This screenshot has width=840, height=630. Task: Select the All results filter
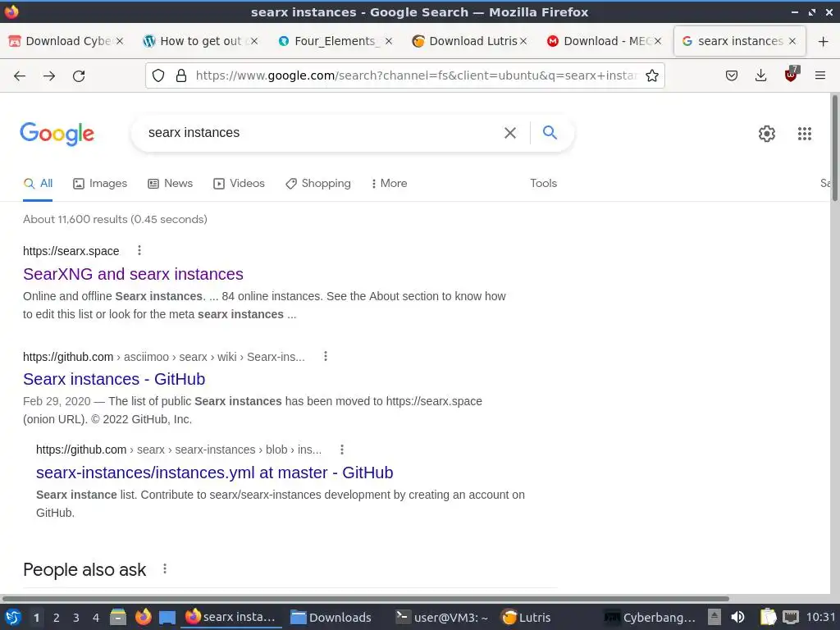[38, 184]
